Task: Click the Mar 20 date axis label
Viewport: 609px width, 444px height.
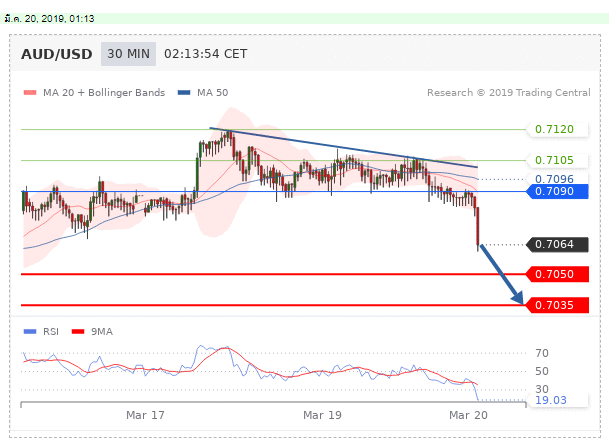Action: tap(468, 415)
